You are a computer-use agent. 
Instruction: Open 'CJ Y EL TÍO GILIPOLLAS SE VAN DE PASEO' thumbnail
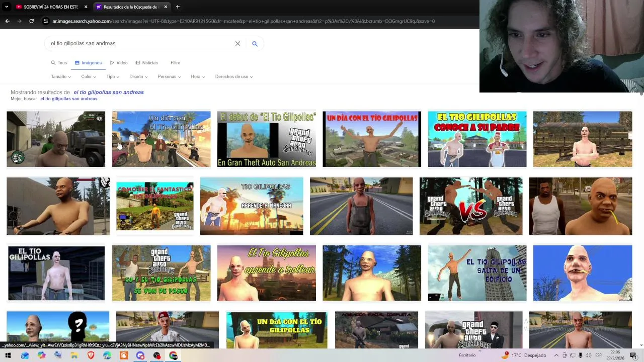pos(161,273)
